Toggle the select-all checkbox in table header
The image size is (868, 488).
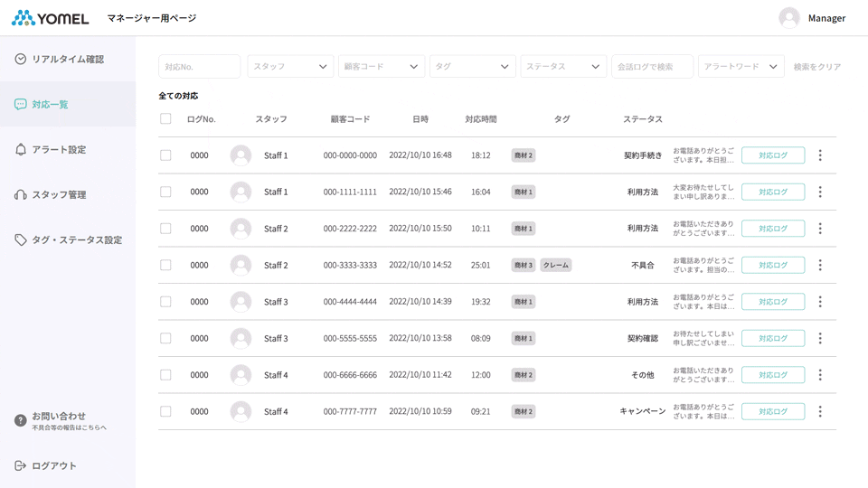coord(165,119)
